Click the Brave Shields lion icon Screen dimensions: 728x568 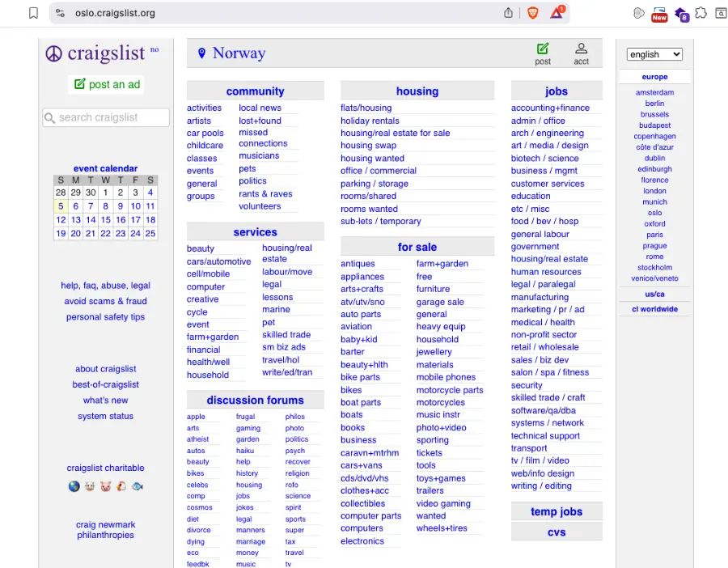[532, 13]
